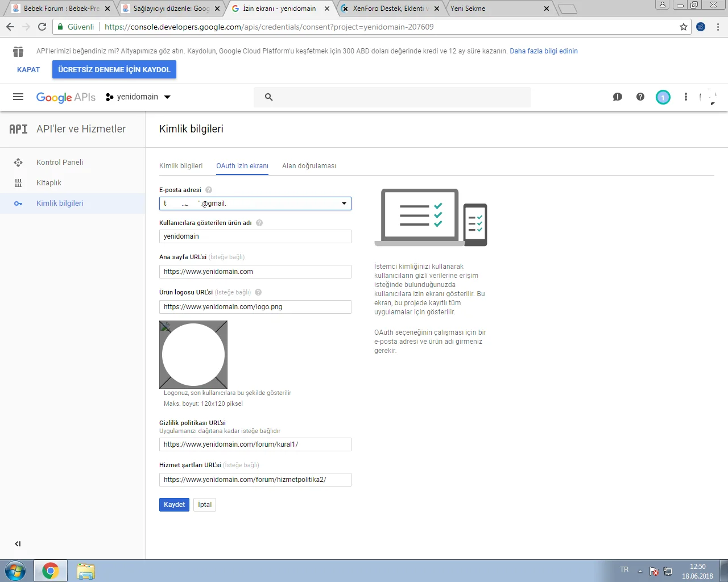Open Kontrol Paneli from the sidebar
The width and height of the screenshot is (728, 582).
60,162
